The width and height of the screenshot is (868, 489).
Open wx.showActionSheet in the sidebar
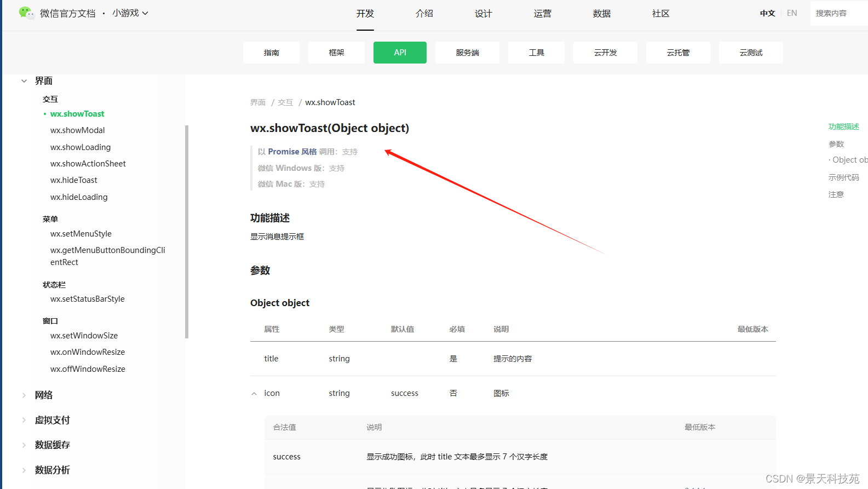point(88,164)
